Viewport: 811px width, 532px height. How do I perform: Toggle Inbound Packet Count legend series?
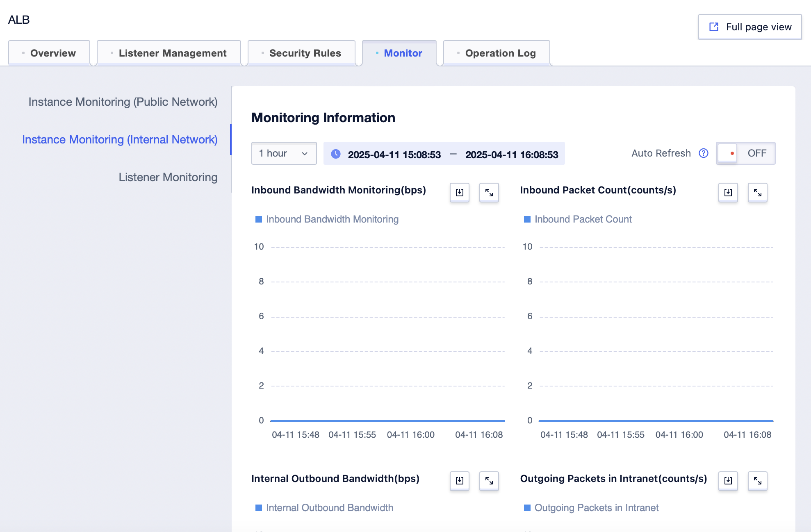pos(578,219)
